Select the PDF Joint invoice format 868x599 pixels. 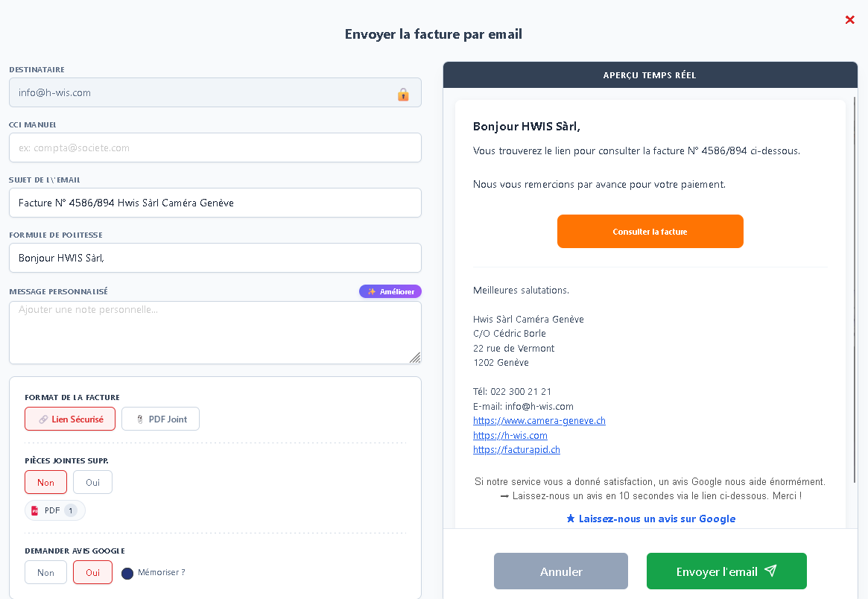click(x=160, y=419)
